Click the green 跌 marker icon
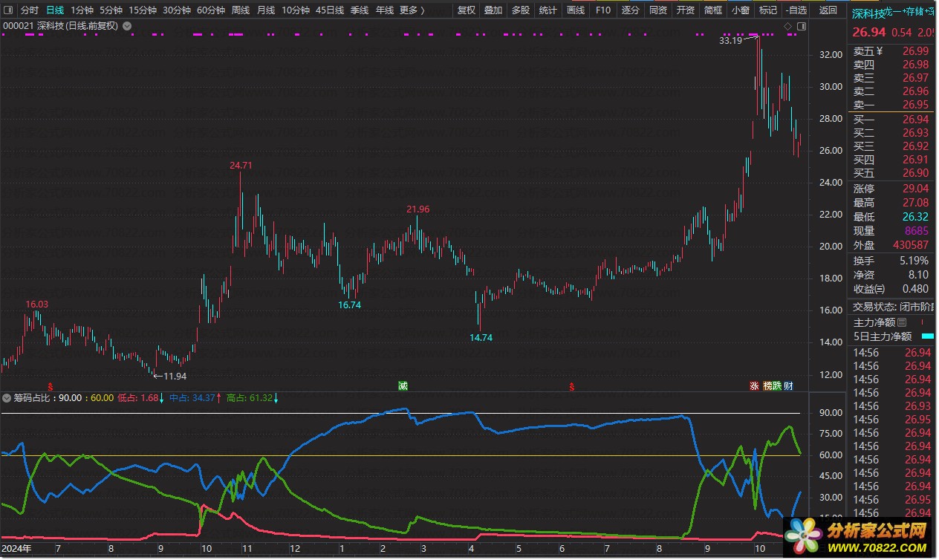This screenshot has height=560, width=939. [777, 385]
